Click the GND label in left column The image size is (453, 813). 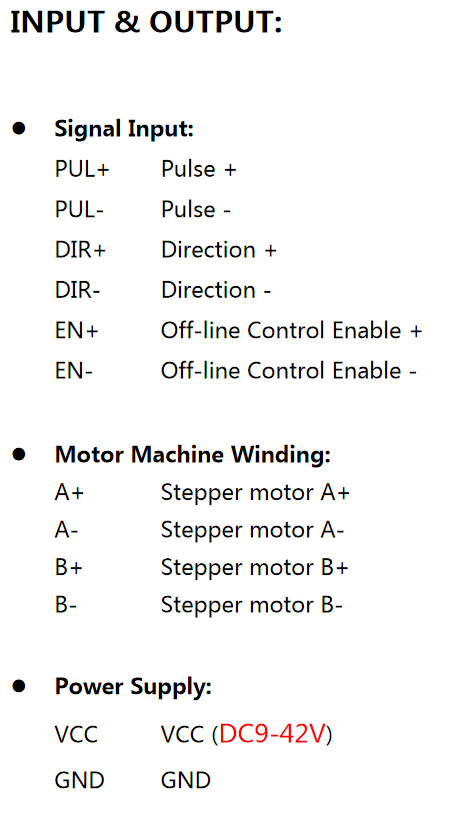(79, 780)
